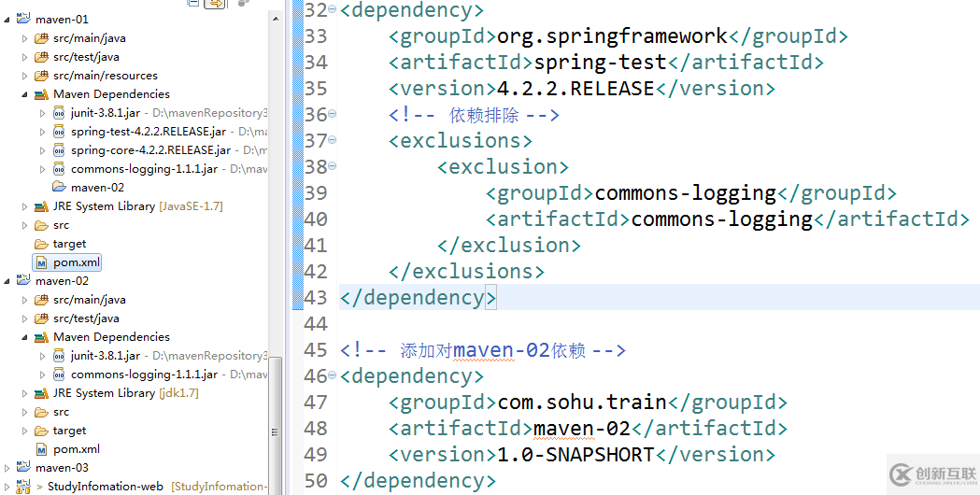Expand the maven-03 project node
The image size is (980, 495).
pyautogui.click(x=7, y=468)
